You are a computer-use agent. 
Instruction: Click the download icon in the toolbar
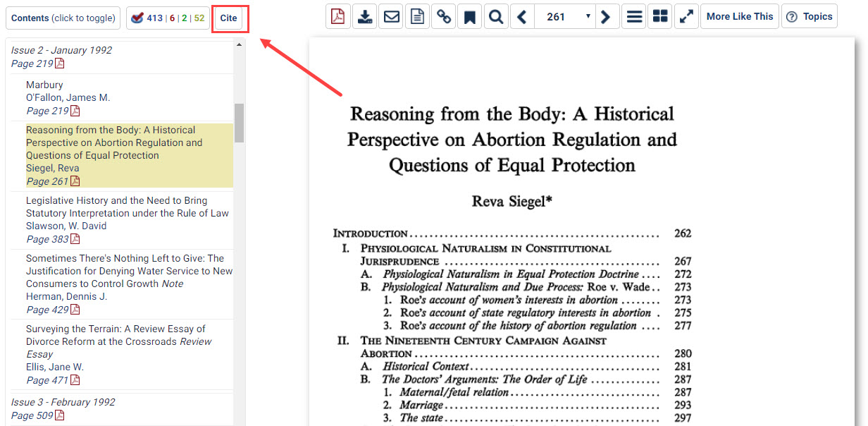click(x=365, y=17)
